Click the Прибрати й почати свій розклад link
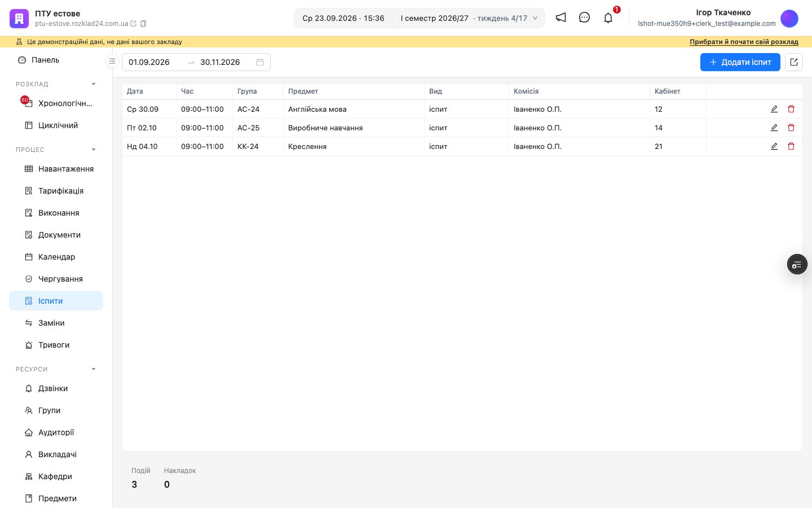812x508 pixels. coord(744,42)
